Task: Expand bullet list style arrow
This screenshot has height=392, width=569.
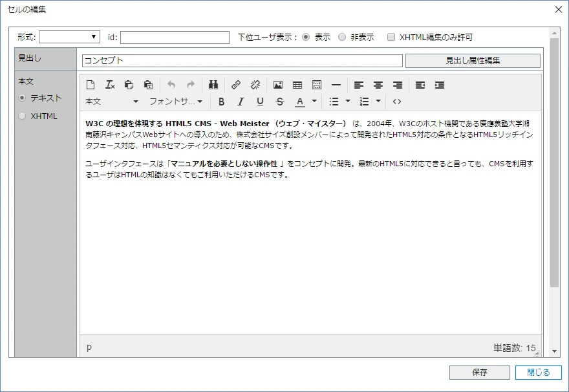Action: coord(348,102)
